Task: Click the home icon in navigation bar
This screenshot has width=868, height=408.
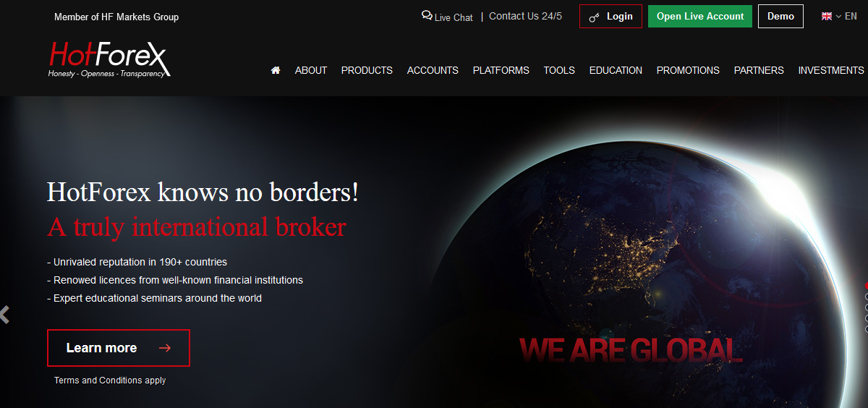Action: [x=276, y=70]
